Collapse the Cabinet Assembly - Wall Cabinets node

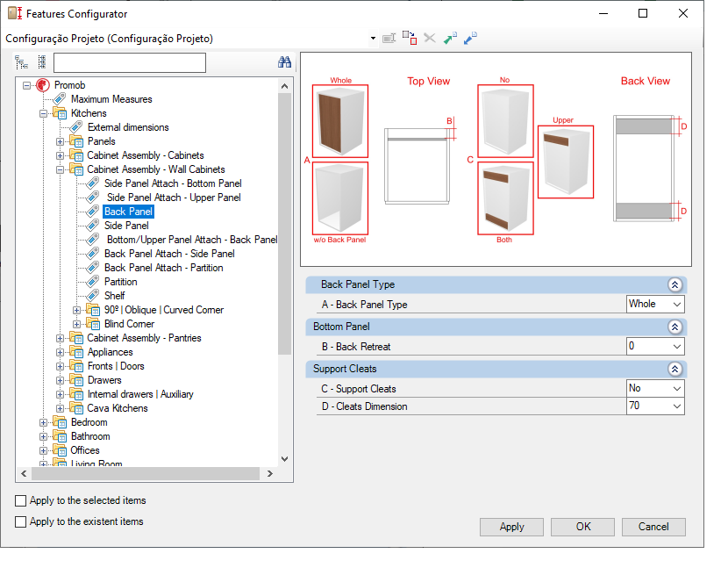(x=60, y=169)
